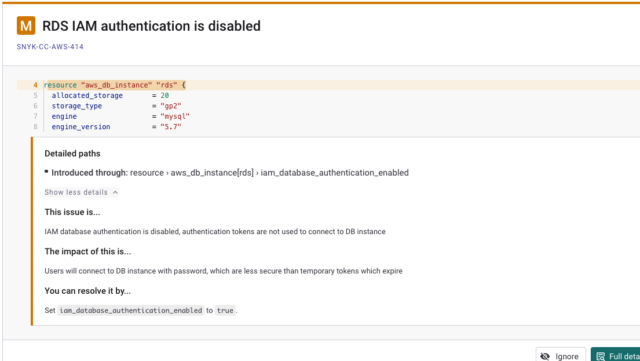Screen dimensions: 640x361
Task: Click the engine_version "5.7" code line
Action: click(116, 127)
